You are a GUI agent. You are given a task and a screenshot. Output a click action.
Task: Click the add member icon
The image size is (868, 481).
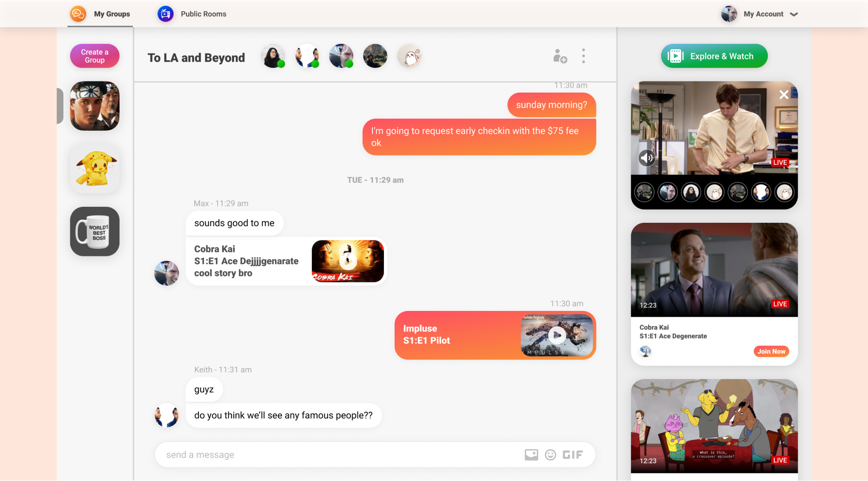[x=560, y=56]
